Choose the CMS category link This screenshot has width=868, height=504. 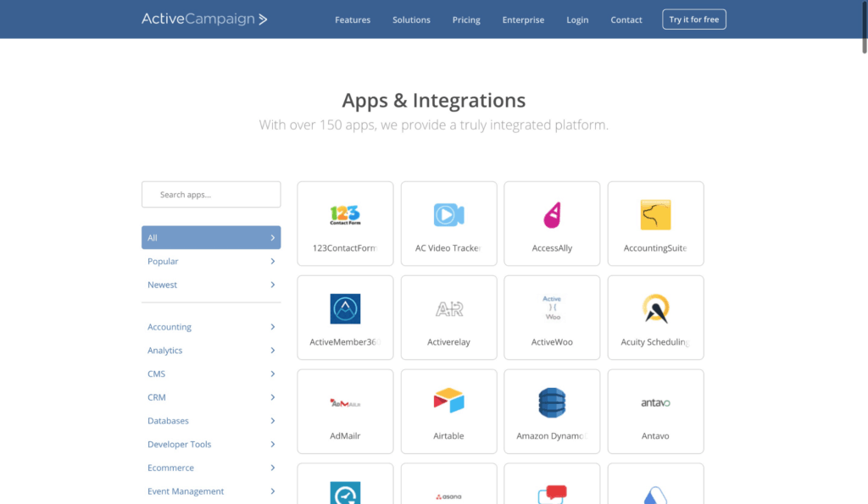tap(156, 374)
